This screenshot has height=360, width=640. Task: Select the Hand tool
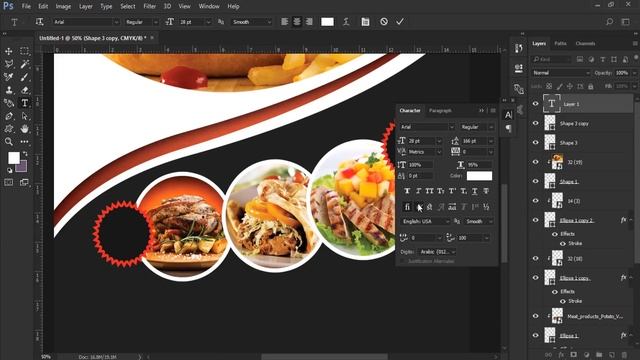24,129
